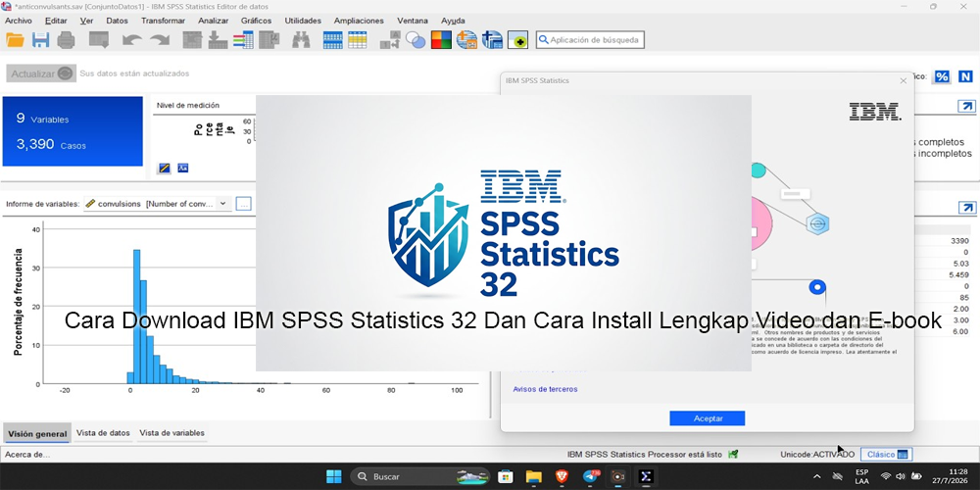Viewport: 980px width, 490px height.
Task: Open Microsoft Store from the taskbar
Action: [x=505, y=476]
